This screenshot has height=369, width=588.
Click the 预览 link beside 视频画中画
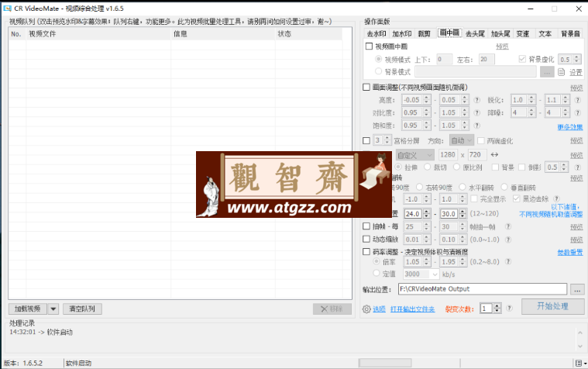tap(502, 47)
